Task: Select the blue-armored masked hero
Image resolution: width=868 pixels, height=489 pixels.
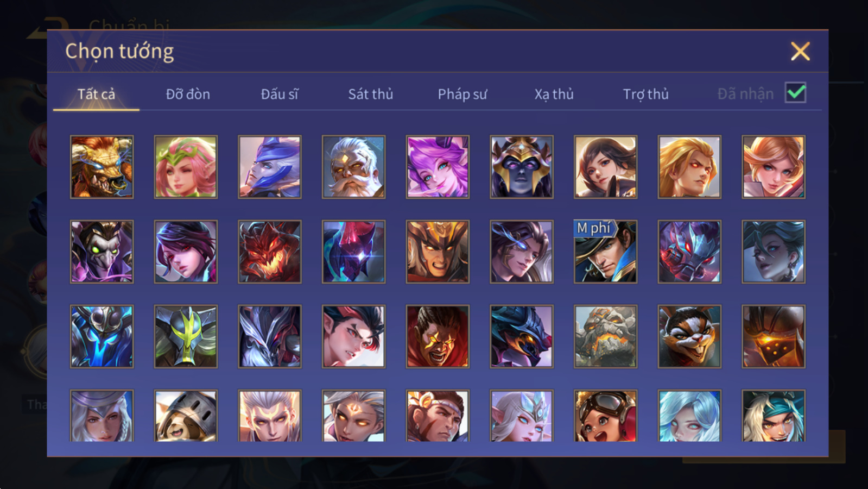Action: (102, 336)
